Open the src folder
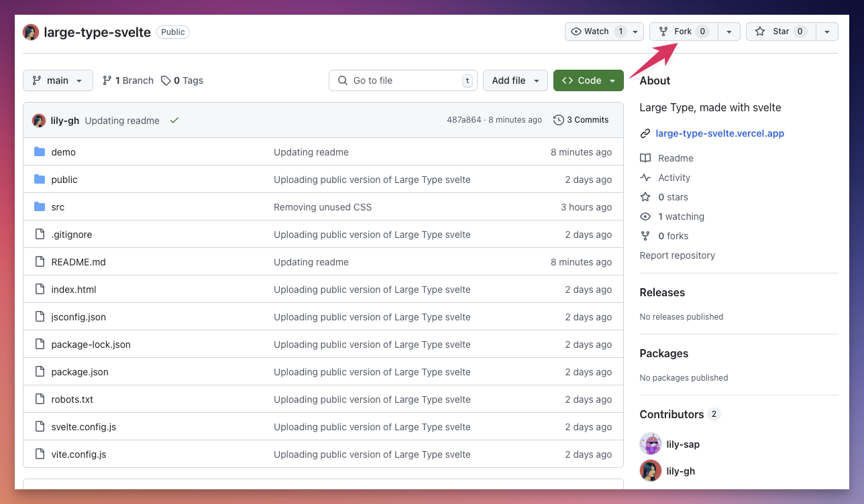 coord(58,207)
